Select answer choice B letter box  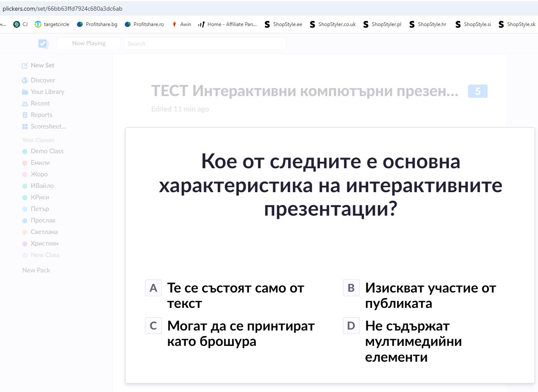click(351, 288)
